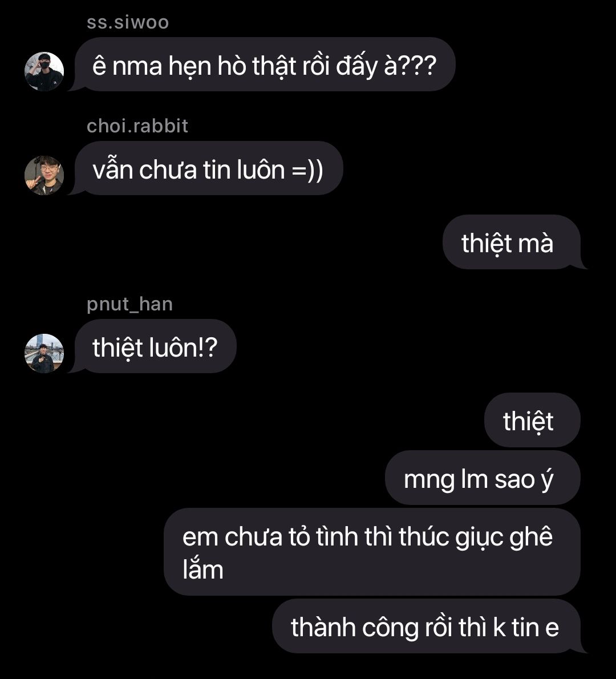Select the short sent message 'thiệt'
The width and height of the screenshot is (616, 679).
(532, 420)
